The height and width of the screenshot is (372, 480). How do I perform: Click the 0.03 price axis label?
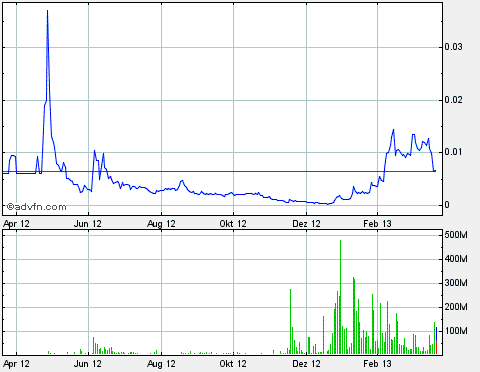pyautogui.click(x=453, y=47)
